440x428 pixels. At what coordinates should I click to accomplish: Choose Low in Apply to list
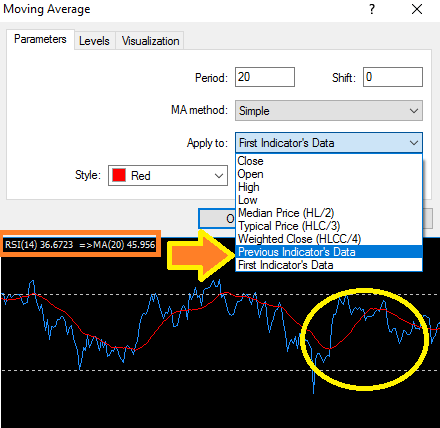coord(329,200)
